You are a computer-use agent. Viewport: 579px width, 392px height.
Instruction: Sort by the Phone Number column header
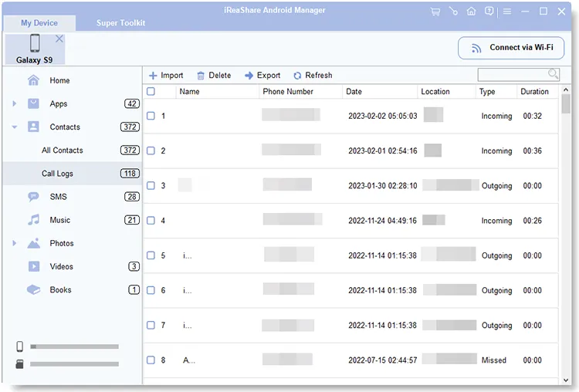[x=300, y=92]
